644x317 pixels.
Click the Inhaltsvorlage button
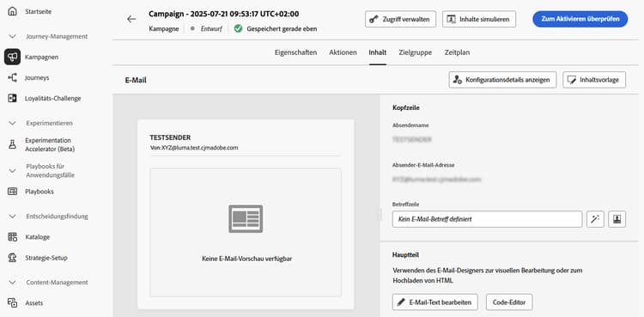point(594,80)
